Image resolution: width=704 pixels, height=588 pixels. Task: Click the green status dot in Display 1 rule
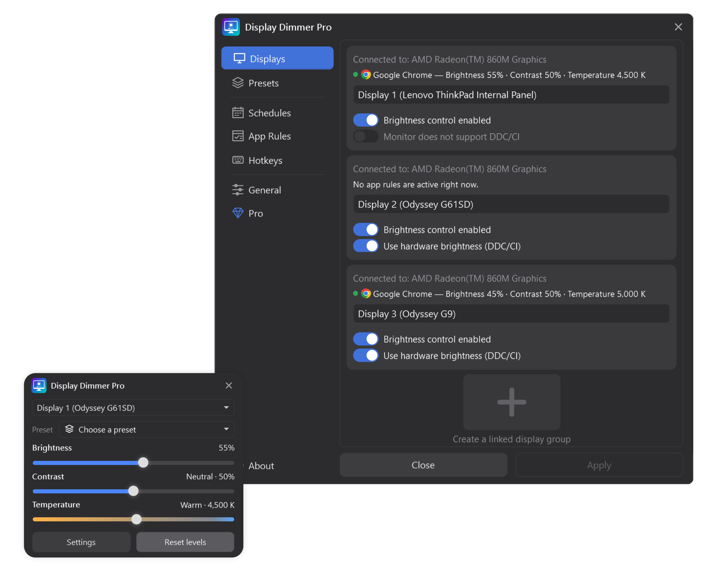pyautogui.click(x=355, y=74)
